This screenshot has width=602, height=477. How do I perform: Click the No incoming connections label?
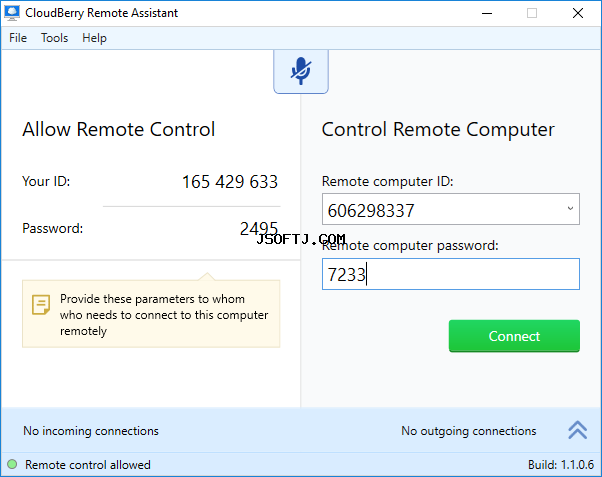[x=91, y=431]
